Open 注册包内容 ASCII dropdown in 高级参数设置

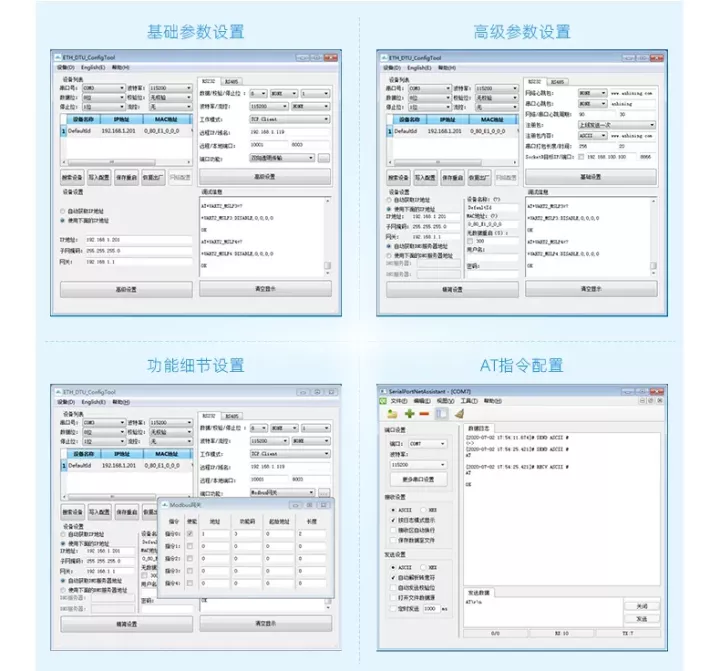(x=592, y=135)
